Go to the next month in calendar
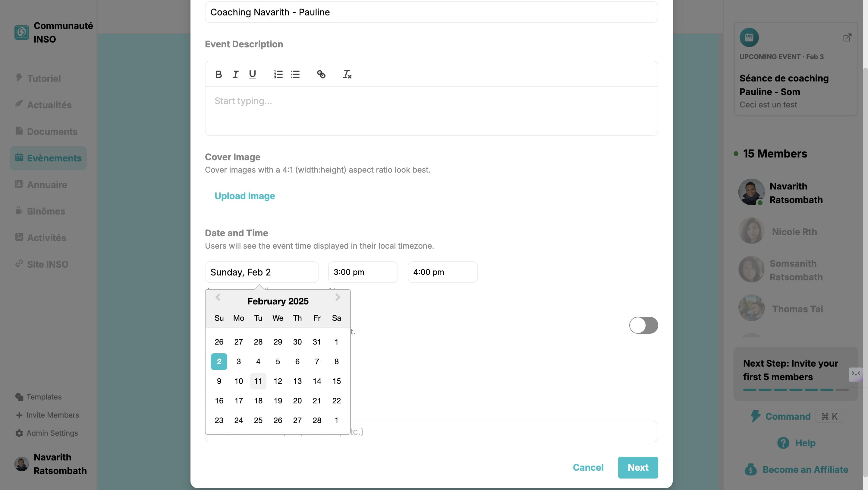 click(338, 297)
